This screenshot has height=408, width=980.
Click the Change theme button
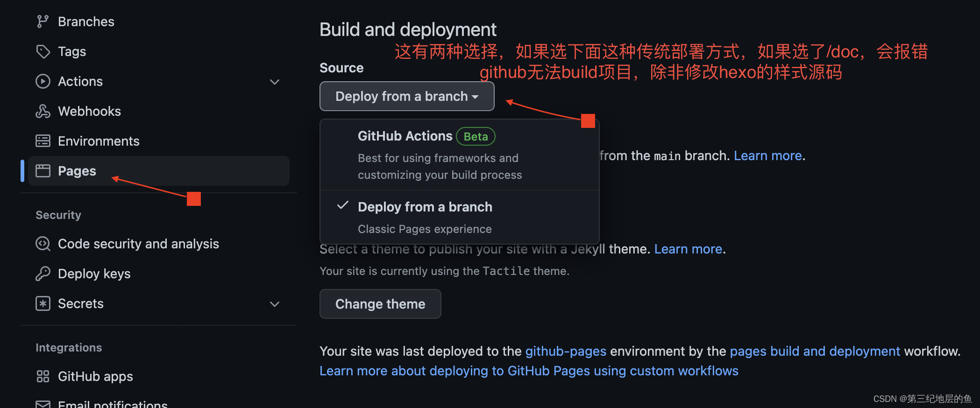[x=380, y=304]
